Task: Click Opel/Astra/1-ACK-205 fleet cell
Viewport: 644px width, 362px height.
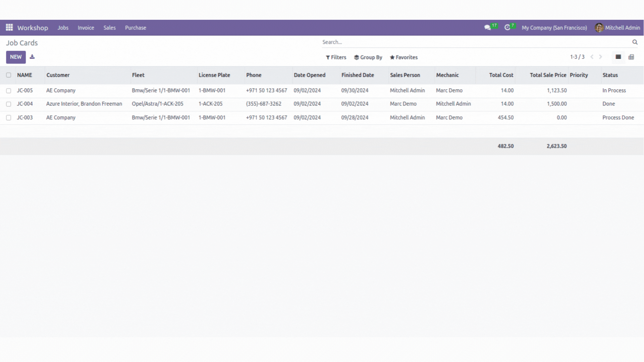Action: 158,104
